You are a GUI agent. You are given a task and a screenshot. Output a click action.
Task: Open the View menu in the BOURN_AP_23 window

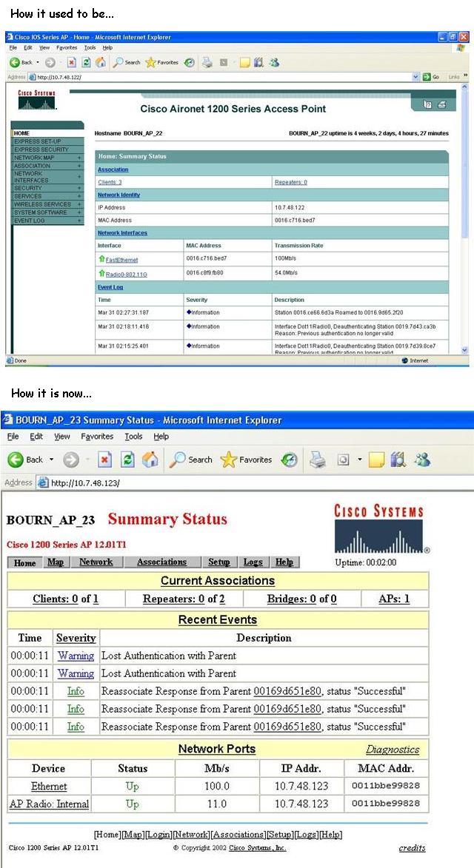point(61,436)
